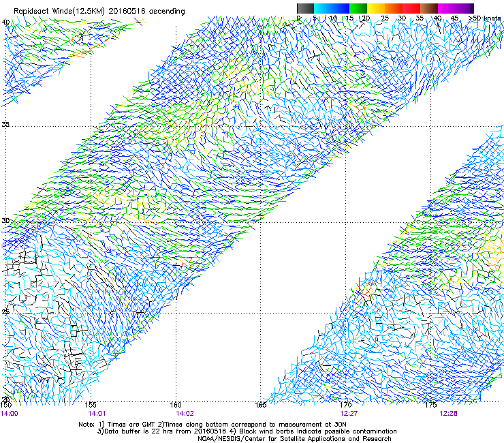The image size is (504, 443).
Task: Click the dark purple 45-50 knots color segment
Action: 464,8
